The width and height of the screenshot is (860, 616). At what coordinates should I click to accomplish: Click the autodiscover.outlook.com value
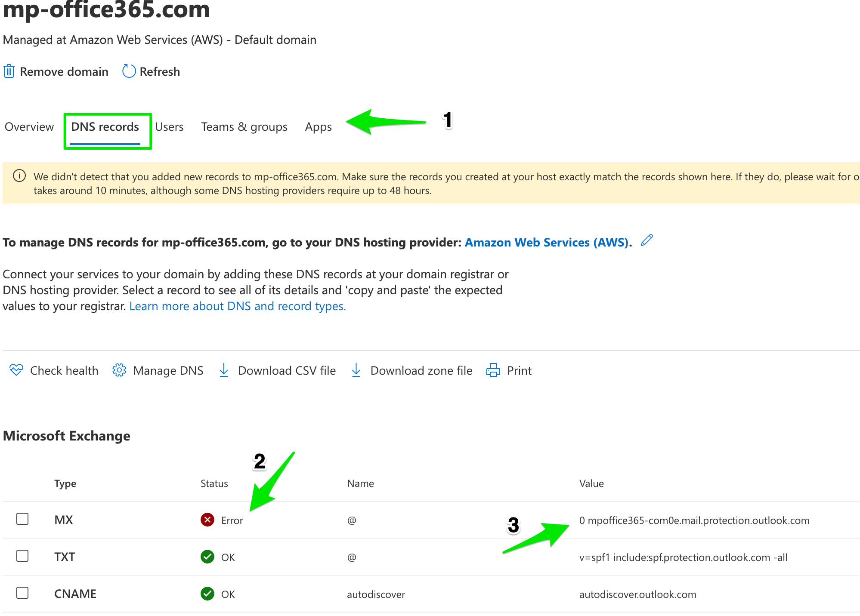[637, 594]
